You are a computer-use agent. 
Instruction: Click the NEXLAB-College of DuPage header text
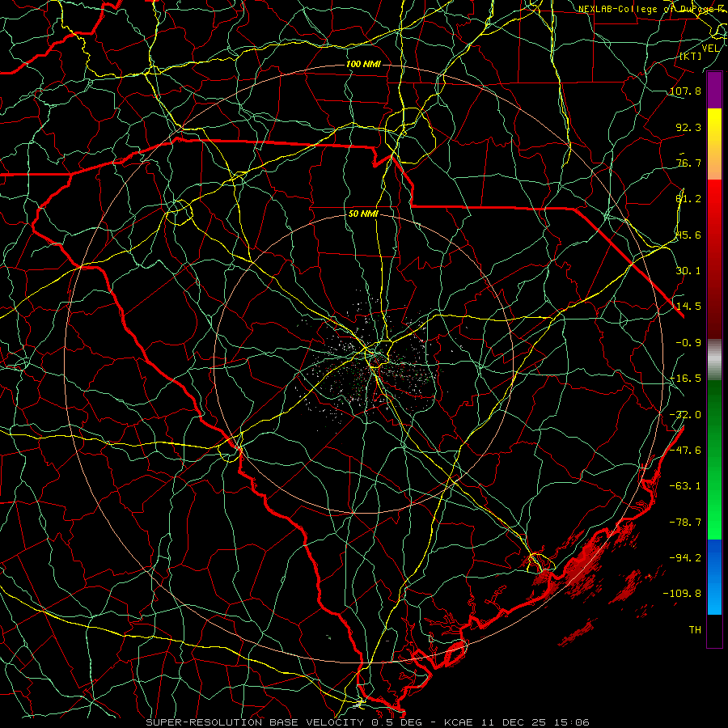pos(653,9)
